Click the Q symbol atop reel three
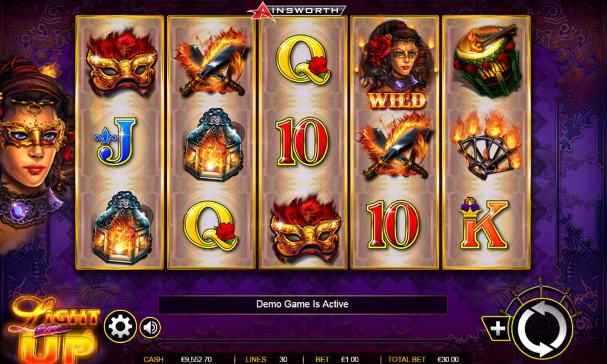 [303, 60]
